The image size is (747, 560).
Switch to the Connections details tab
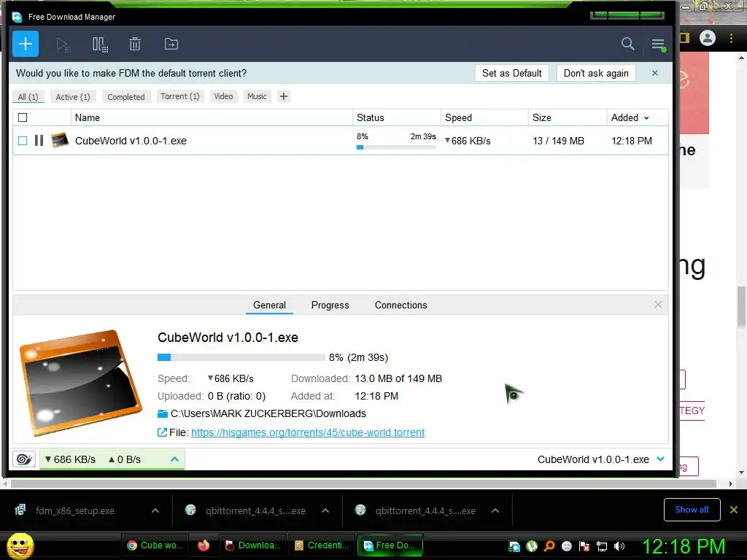tap(400, 305)
